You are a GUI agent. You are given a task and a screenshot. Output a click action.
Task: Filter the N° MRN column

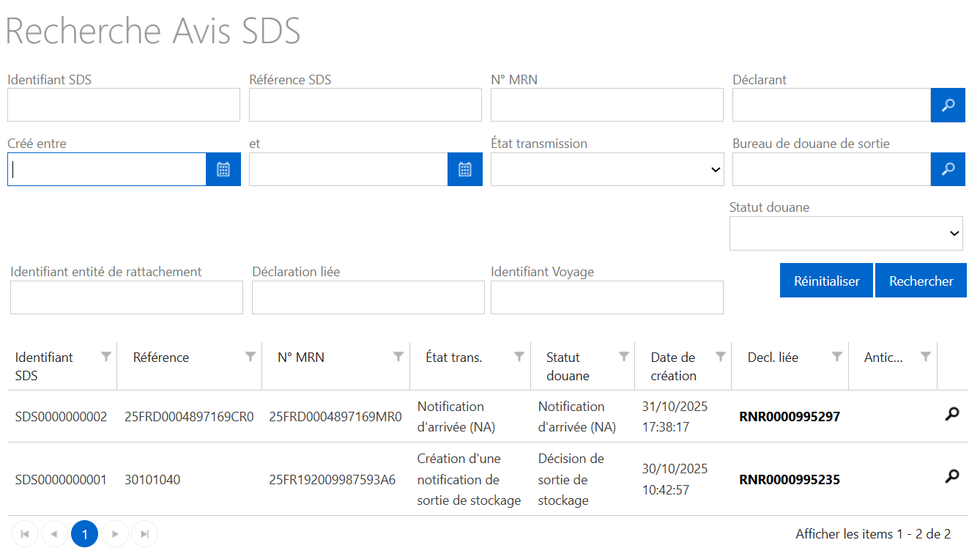(x=398, y=357)
